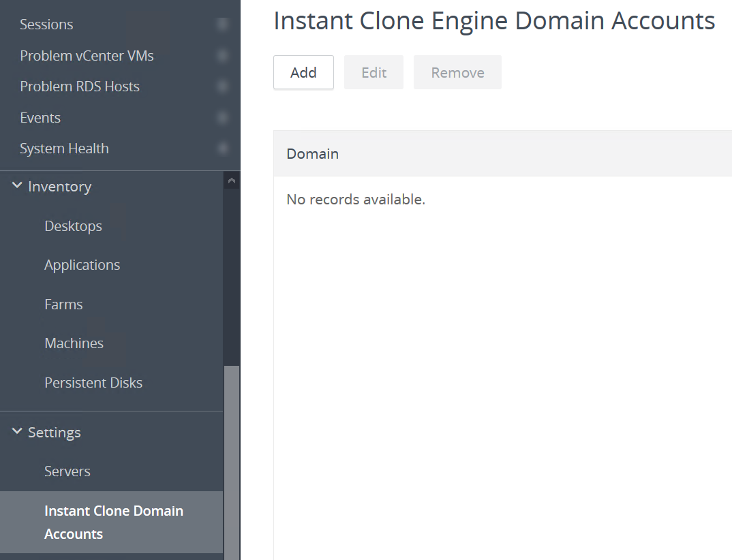Click the status badge next to Sessions
This screenshot has width=732, height=560.
[223, 23]
